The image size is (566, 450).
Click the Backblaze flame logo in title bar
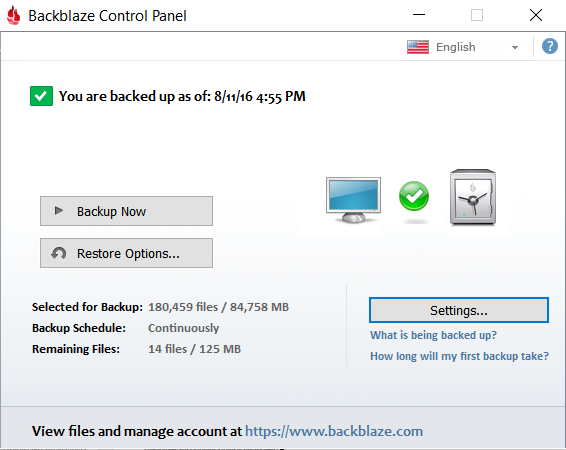14,16
